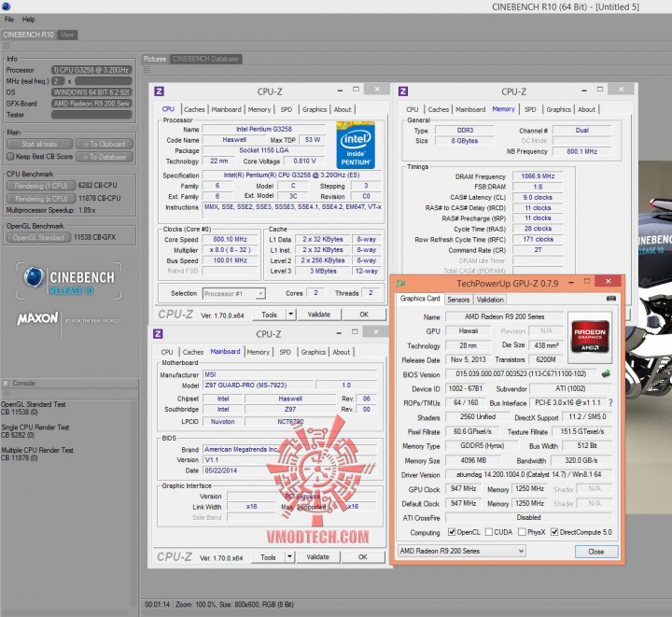This screenshot has height=617, width=672.
Task: Click the GFX-Board field in Cinebench Info
Action: click(x=91, y=104)
